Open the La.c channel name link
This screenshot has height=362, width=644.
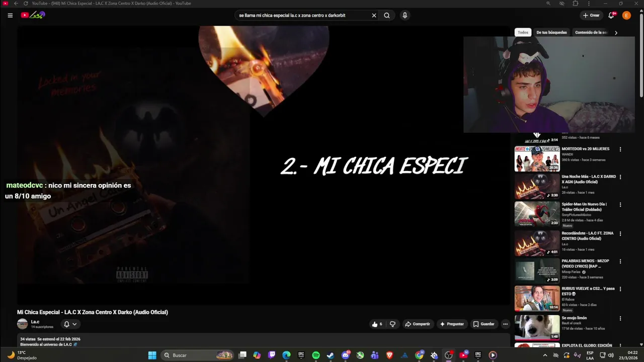click(x=35, y=322)
